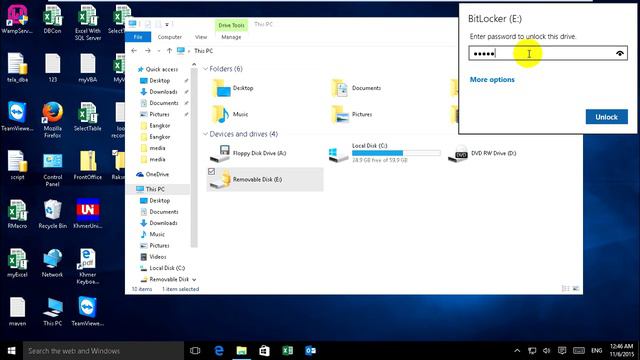Open the Pictures folder in Folders group

tap(352, 115)
